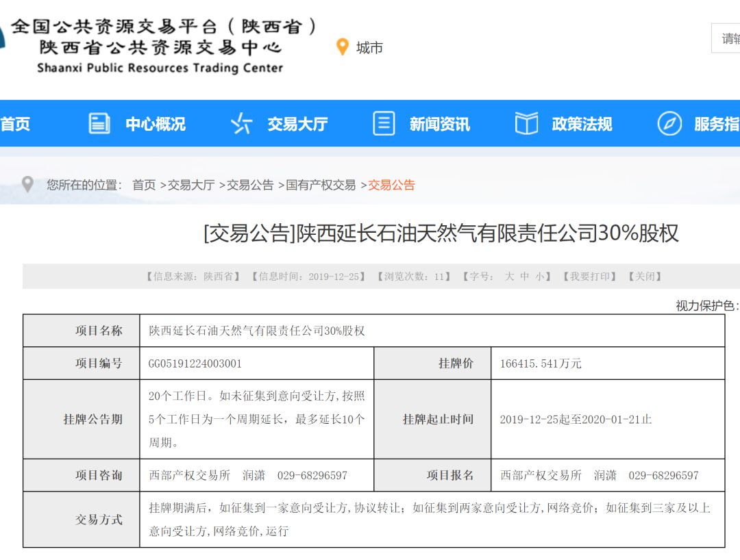Click the 项目名称 value cell text
The image size is (740, 560).
point(257,331)
